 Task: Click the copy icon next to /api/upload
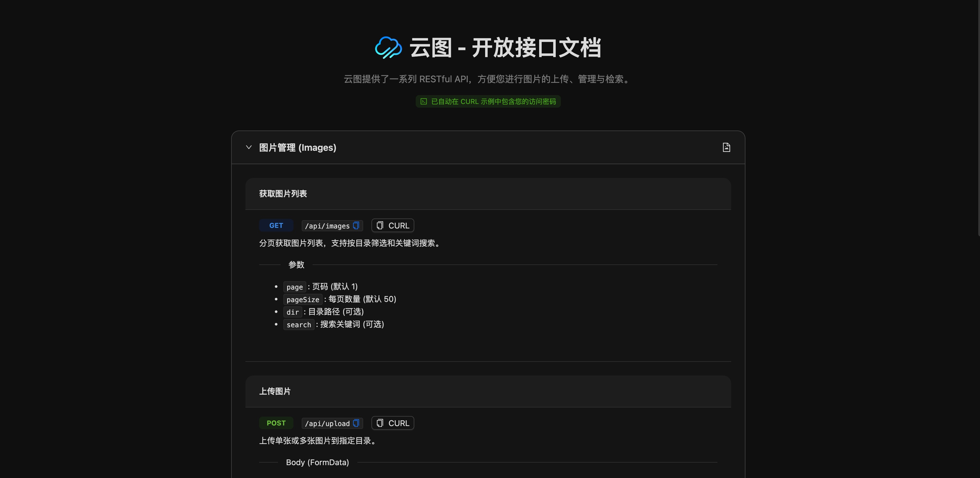pos(356,423)
